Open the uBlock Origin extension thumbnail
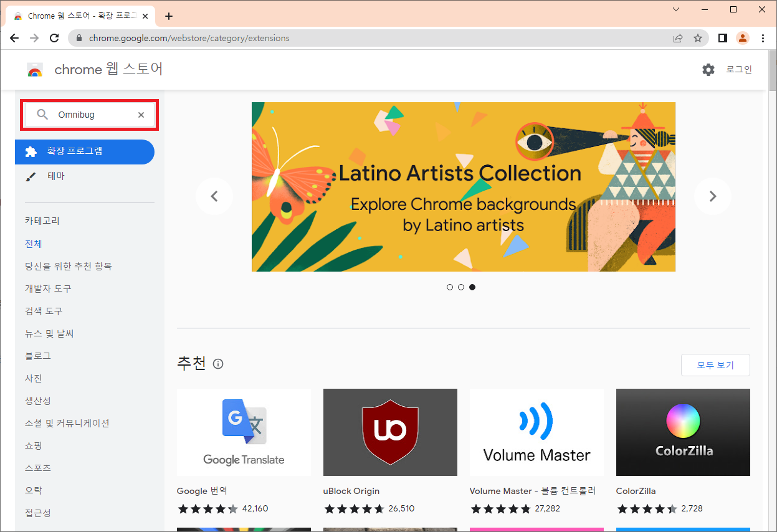777x532 pixels. [x=390, y=432]
